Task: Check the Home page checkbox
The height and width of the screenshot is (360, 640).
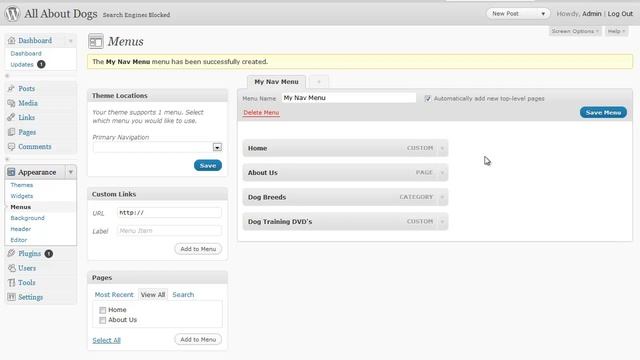Action: click(102, 310)
